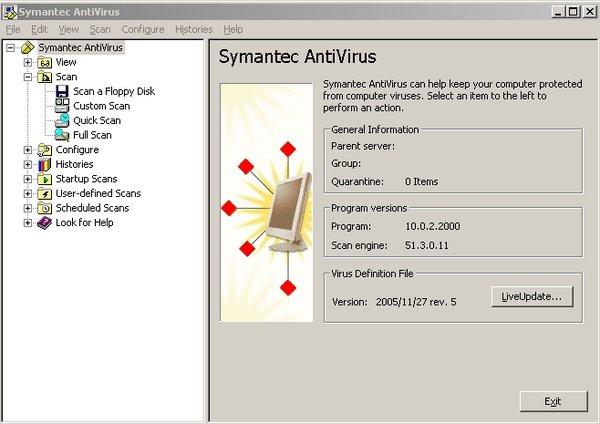Expand the Startup Scans node
This screenshot has height=424, width=600.
coord(28,179)
